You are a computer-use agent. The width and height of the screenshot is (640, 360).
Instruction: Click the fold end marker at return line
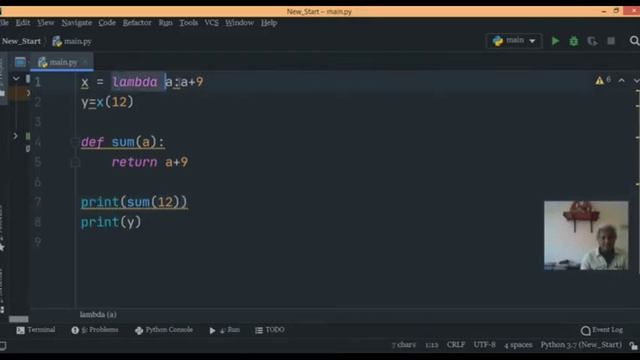[75, 162]
